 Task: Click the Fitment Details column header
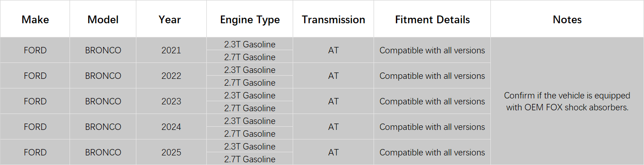click(x=432, y=19)
